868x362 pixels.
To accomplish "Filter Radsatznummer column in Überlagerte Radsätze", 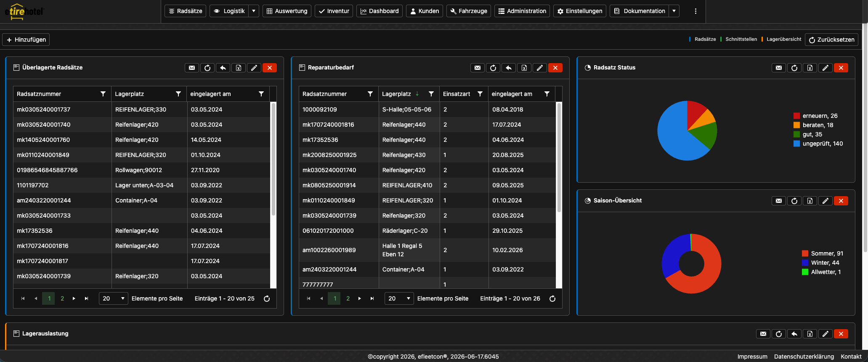I will [103, 94].
